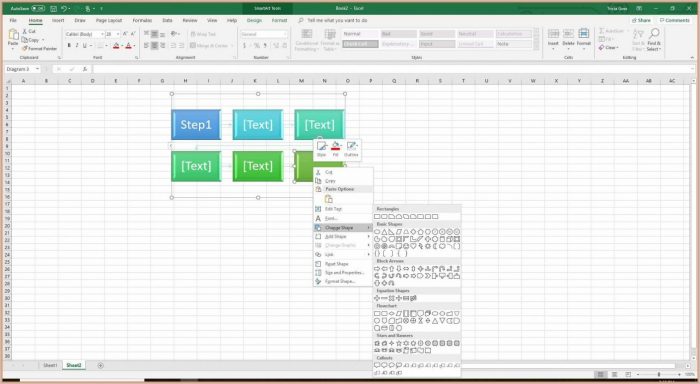Expand the Name Box dropdown arrow
This screenshot has width=700, height=384.
[38, 69]
